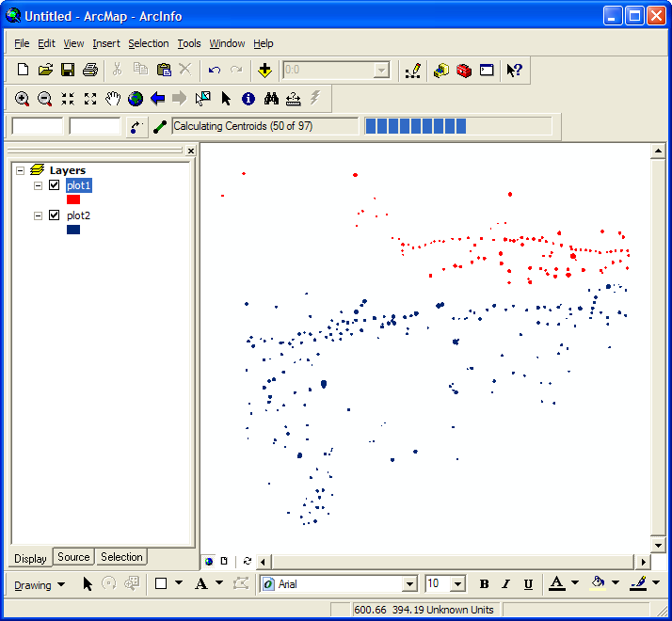Select the Pan hand tool

point(113,98)
